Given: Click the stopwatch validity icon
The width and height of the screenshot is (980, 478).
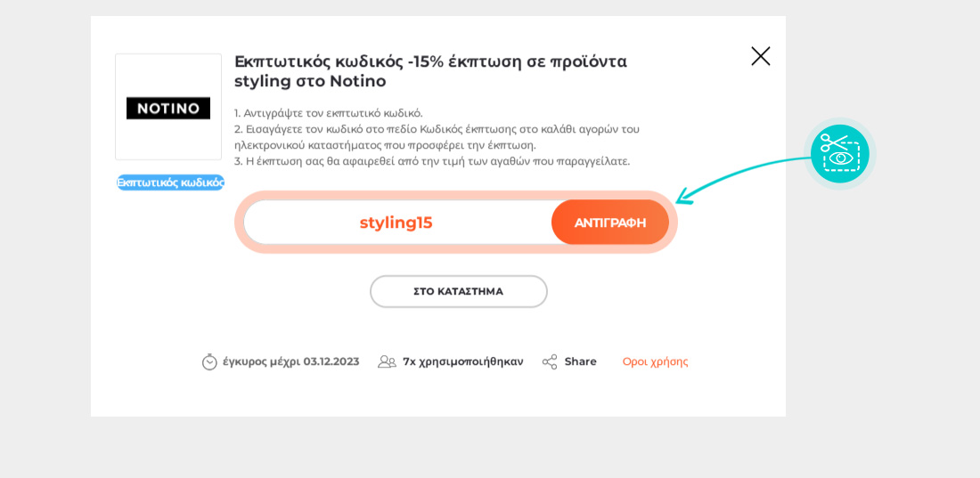Looking at the screenshot, I should coord(209,361).
